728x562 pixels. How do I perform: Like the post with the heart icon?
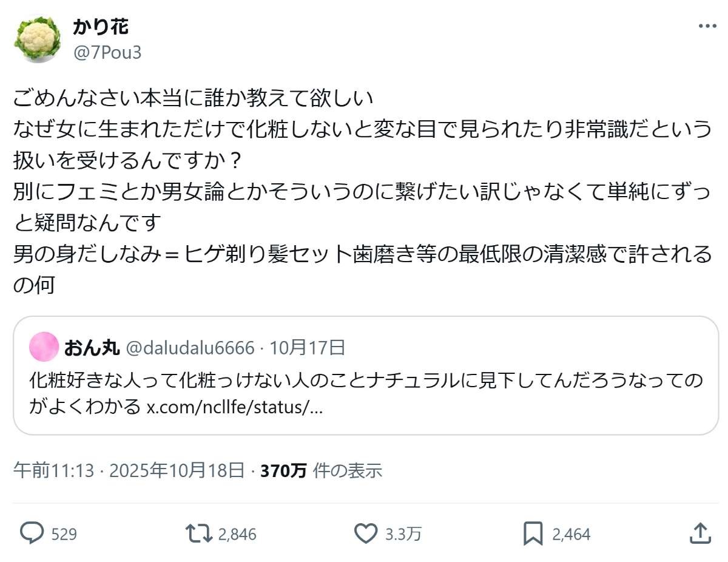366,533
